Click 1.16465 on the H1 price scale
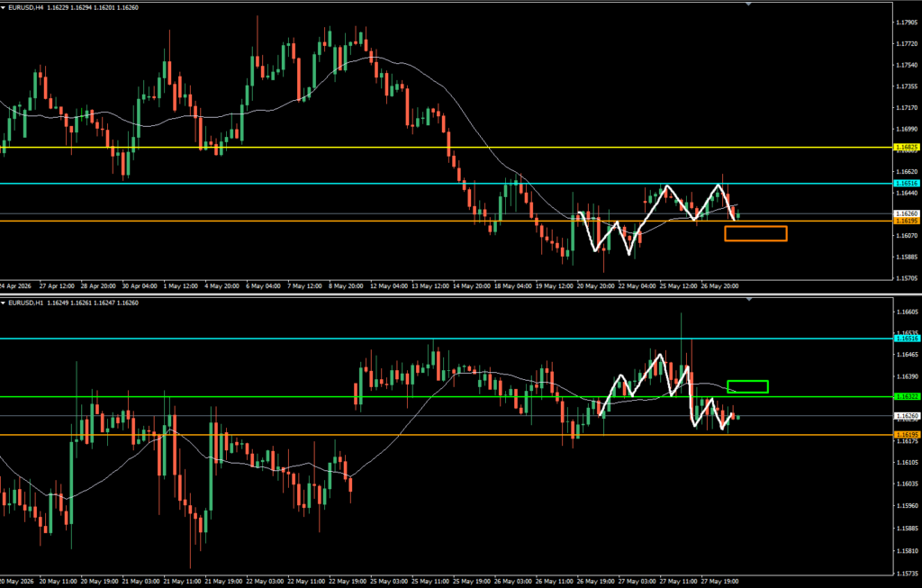Viewport: 922px width, 588px height. [909, 355]
